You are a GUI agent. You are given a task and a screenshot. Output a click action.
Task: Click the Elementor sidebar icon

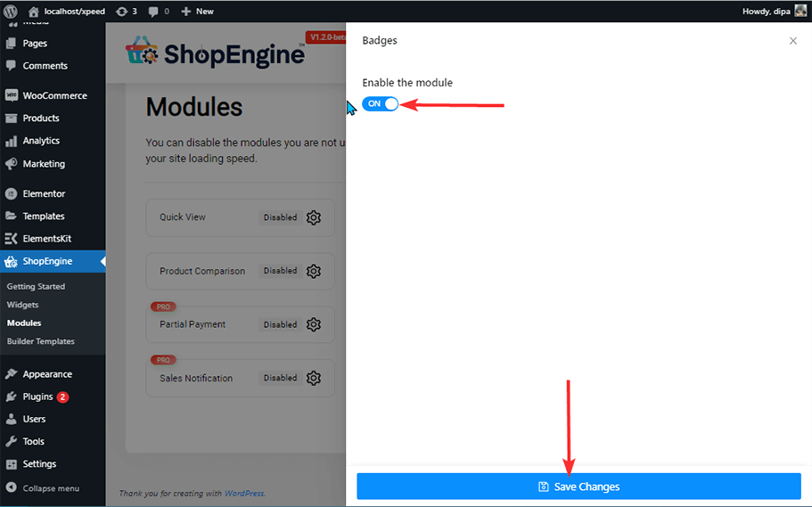[11, 193]
